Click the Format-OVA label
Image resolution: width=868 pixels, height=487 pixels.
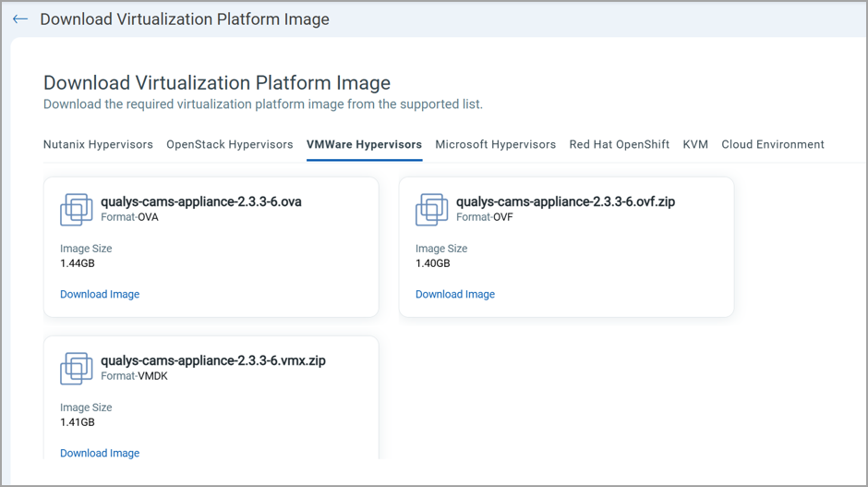[x=129, y=217]
